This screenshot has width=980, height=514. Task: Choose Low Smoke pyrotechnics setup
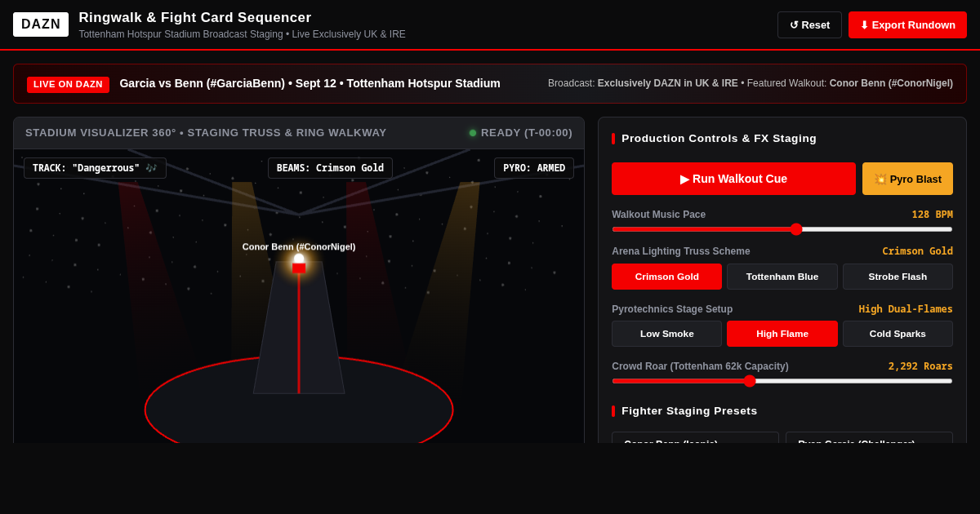[666, 334]
